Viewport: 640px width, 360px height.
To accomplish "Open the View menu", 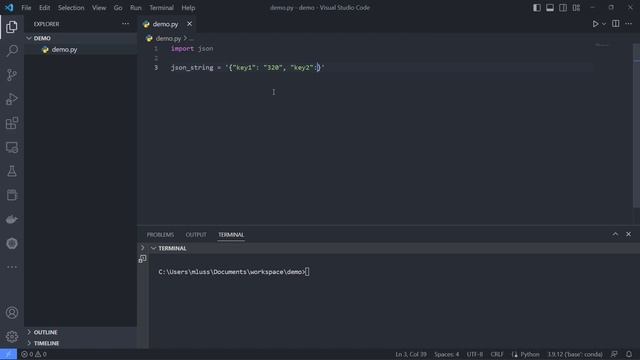I will 99,8.
